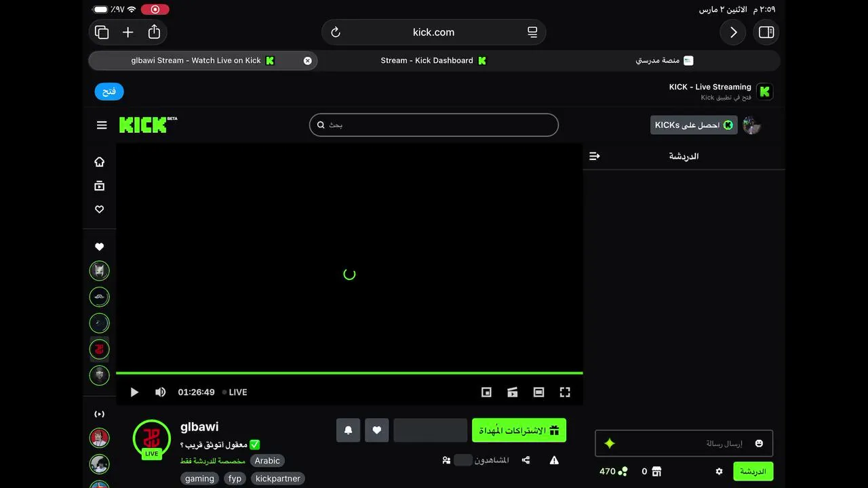Tap the blue فتح open-in-app button
868x488 pixels.
[x=109, y=91]
